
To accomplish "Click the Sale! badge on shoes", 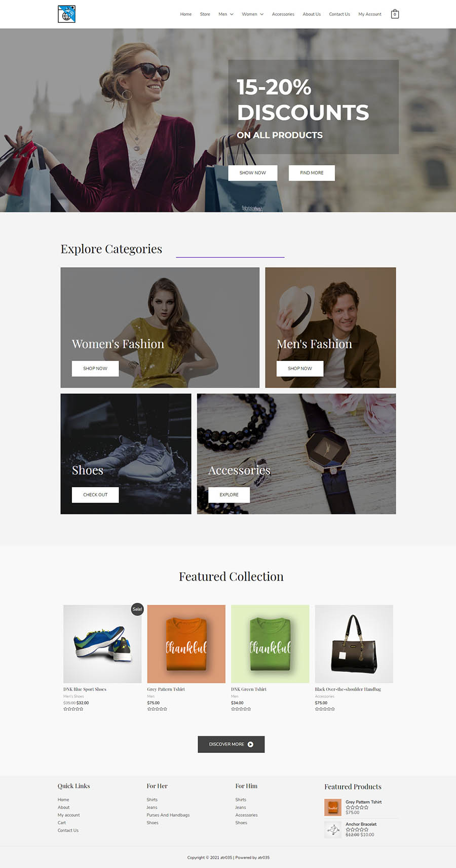I will coord(137,609).
